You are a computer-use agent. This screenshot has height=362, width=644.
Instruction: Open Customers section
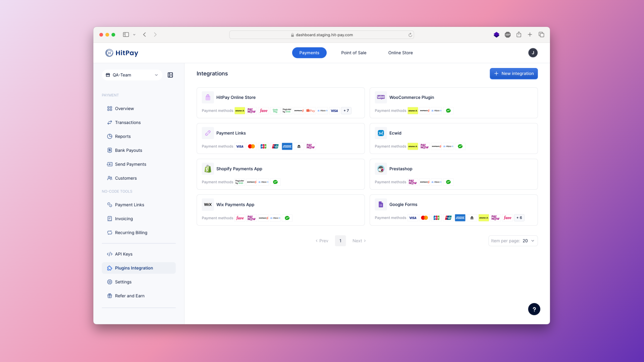(139, 178)
